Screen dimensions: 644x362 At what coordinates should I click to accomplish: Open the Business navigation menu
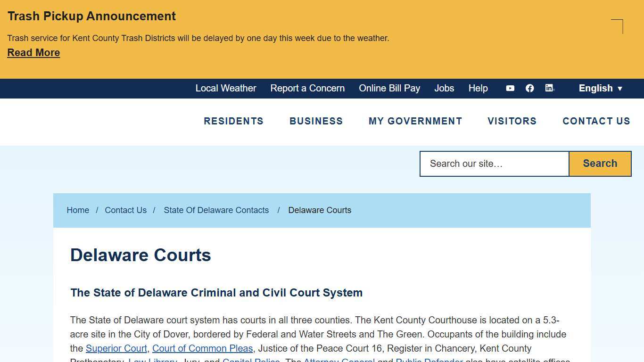click(316, 121)
